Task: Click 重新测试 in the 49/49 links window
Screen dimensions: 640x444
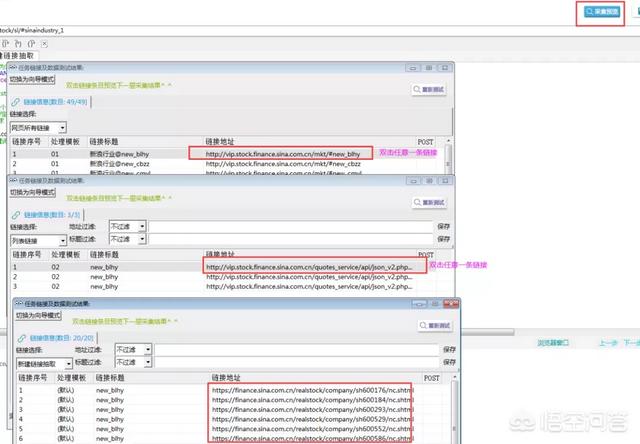Action: tap(429, 89)
